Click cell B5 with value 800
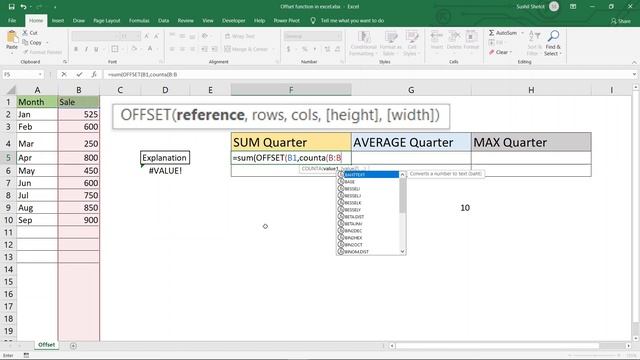This screenshot has height=360, width=640. tap(79, 158)
